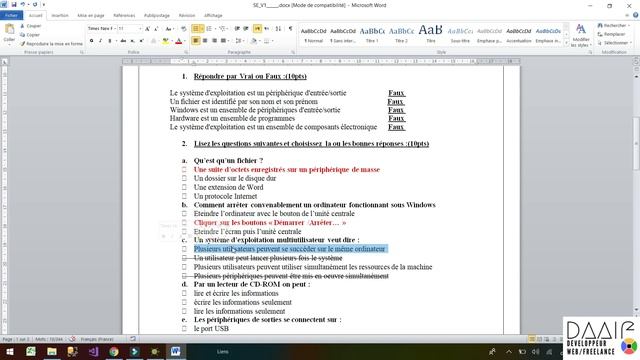Open the Modifier les styles dropdown

[x=580, y=35]
